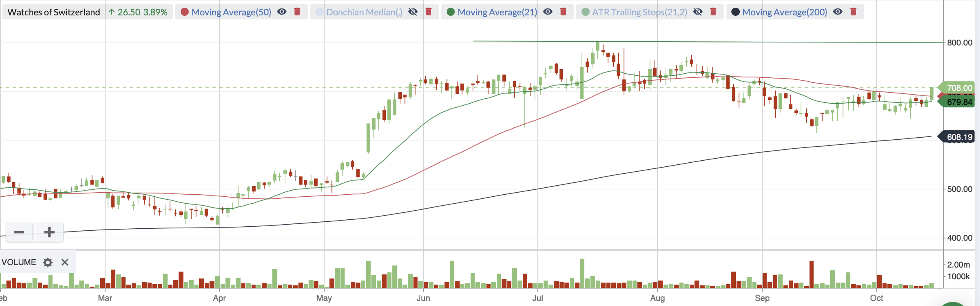The width and height of the screenshot is (980, 306).
Task: Click the dark Moving Average(200) color dot
Action: (x=735, y=12)
